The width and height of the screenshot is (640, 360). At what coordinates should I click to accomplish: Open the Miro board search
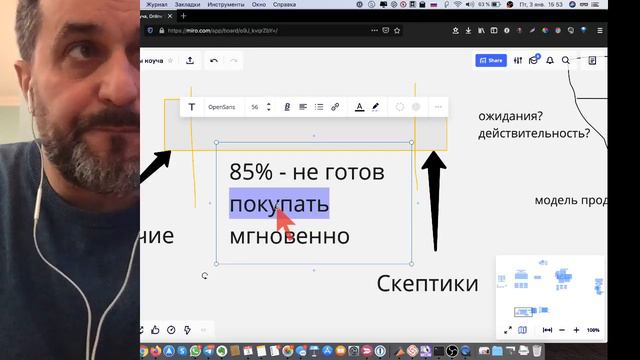[x=565, y=60]
